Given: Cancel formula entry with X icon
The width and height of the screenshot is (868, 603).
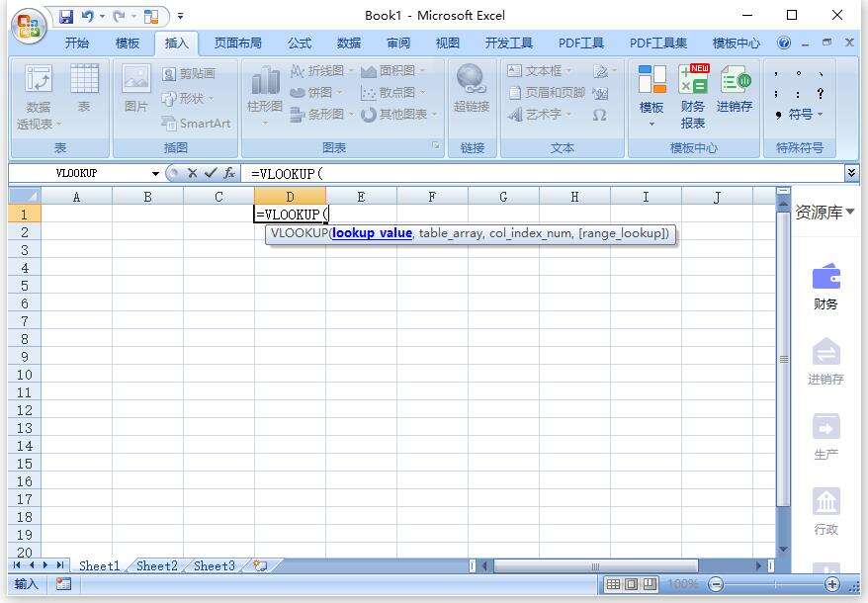Looking at the screenshot, I should [x=192, y=173].
